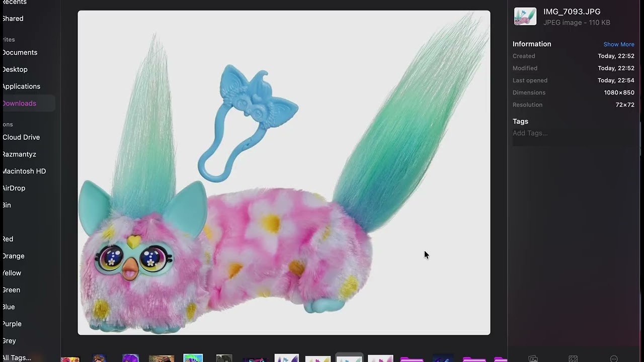This screenshot has height=362, width=644.
Task: Open All Tags in the sidebar
Action: pyautogui.click(x=17, y=358)
